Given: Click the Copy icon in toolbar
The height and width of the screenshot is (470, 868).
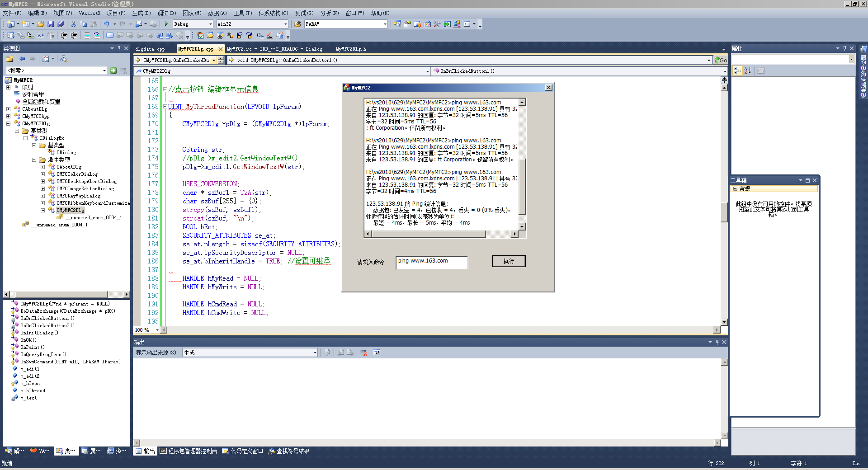Looking at the screenshot, I should tap(83, 24).
